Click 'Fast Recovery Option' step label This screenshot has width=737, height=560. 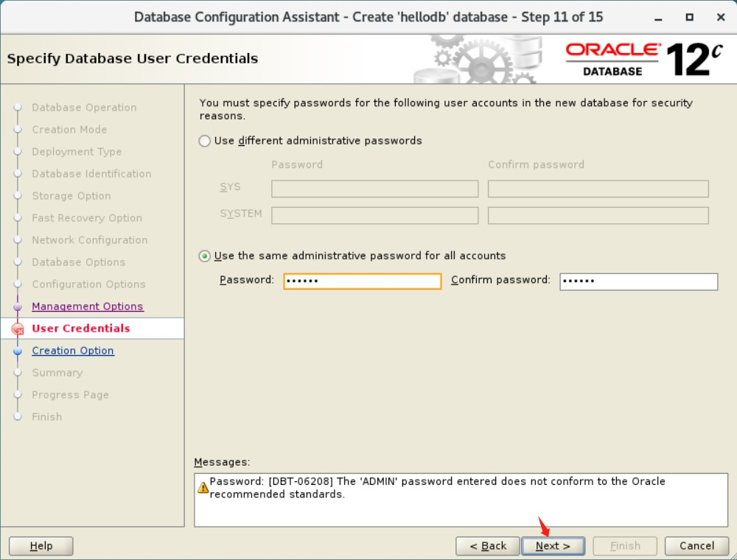click(x=87, y=218)
